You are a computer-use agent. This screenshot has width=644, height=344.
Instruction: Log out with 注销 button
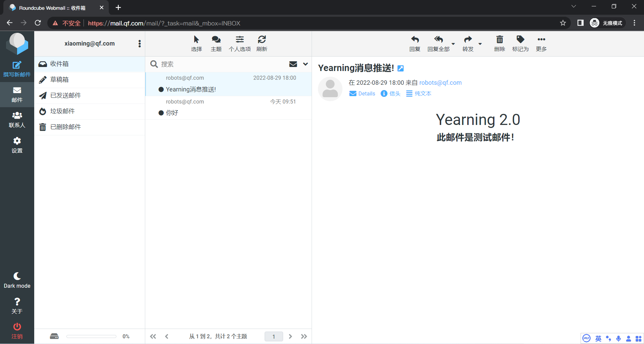point(17,331)
